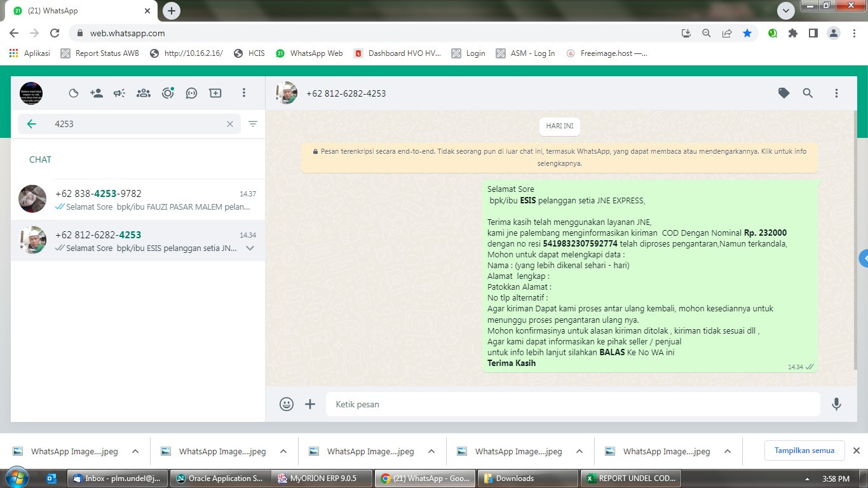This screenshot has width=868, height=488.
Task: Open the WhatsApp sidebar three-dot menu
Action: click(243, 93)
